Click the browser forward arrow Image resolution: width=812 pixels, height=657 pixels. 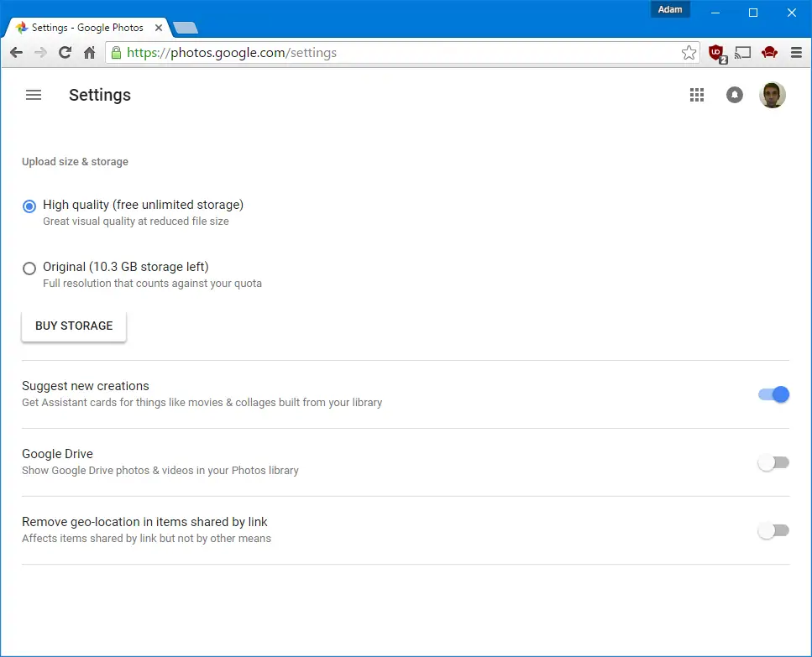(x=40, y=52)
